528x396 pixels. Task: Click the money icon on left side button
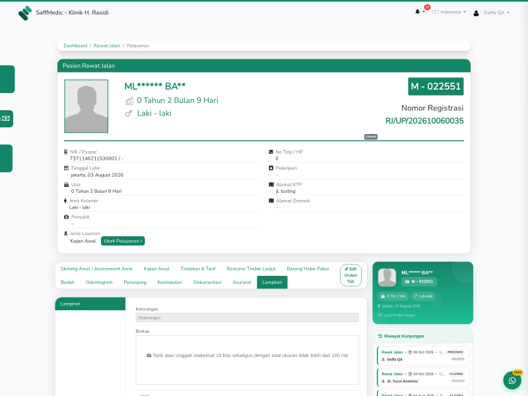(x=6, y=119)
